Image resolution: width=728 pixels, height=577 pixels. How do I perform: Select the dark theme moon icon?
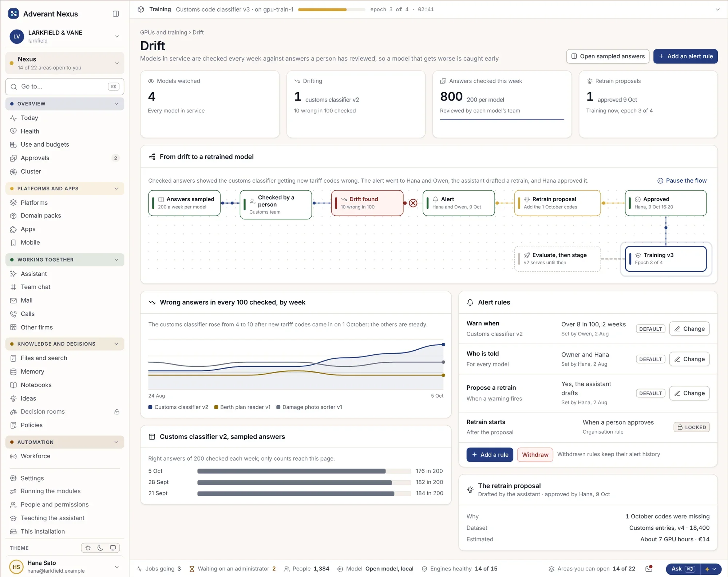coord(100,548)
